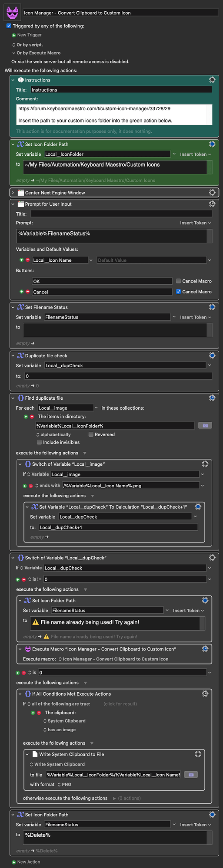
Task: Open Insert Token menu in Set Filename Status
Action: pos(196,317)
